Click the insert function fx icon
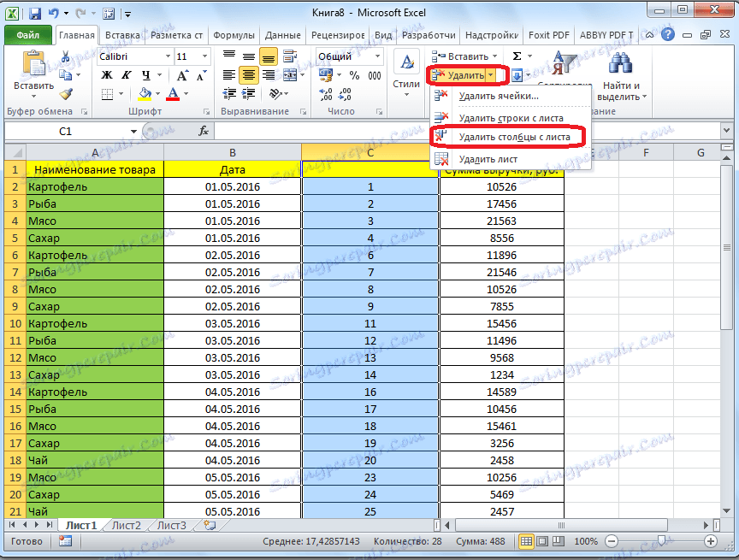 [x=204, y=131]
